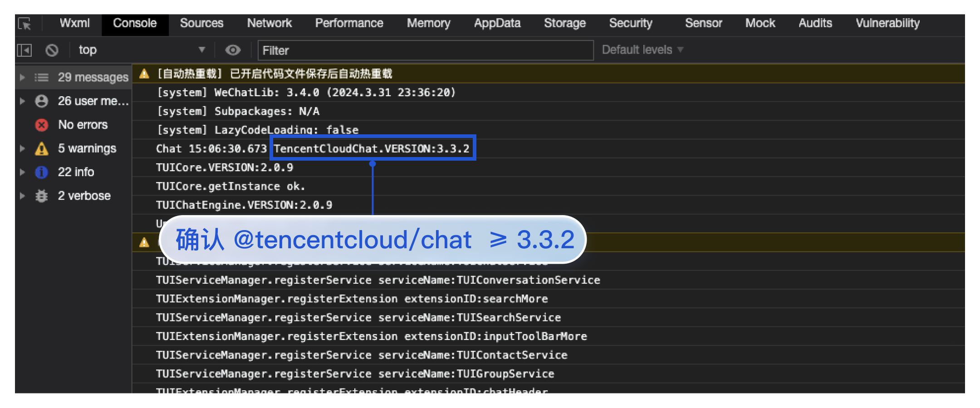Viewport: 980px width, 408px height.
Task: Select the user messages person icon
Action: [x=42, y=101]
